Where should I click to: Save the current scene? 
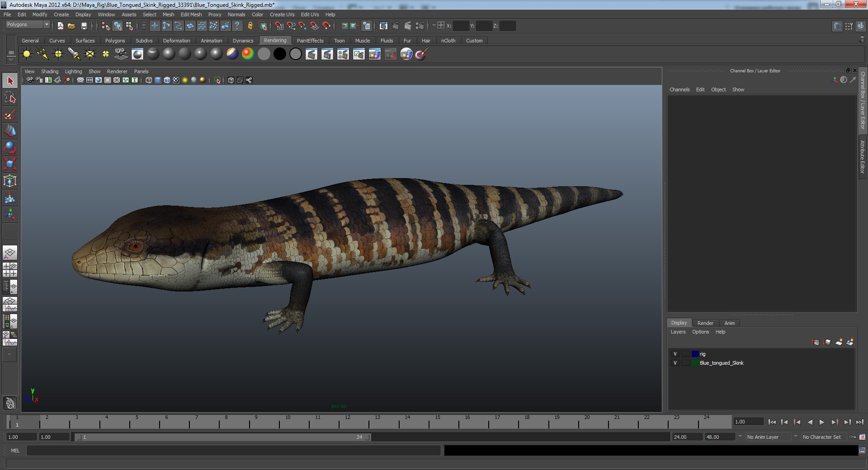[84, 26]
